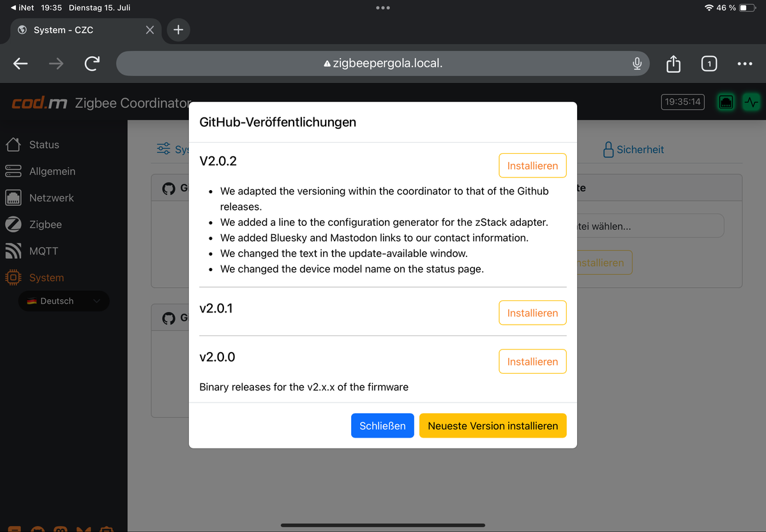Click the v2.0.1 release heading
Image resolution: width=766 pixels, height=532 pixels.
216,309
